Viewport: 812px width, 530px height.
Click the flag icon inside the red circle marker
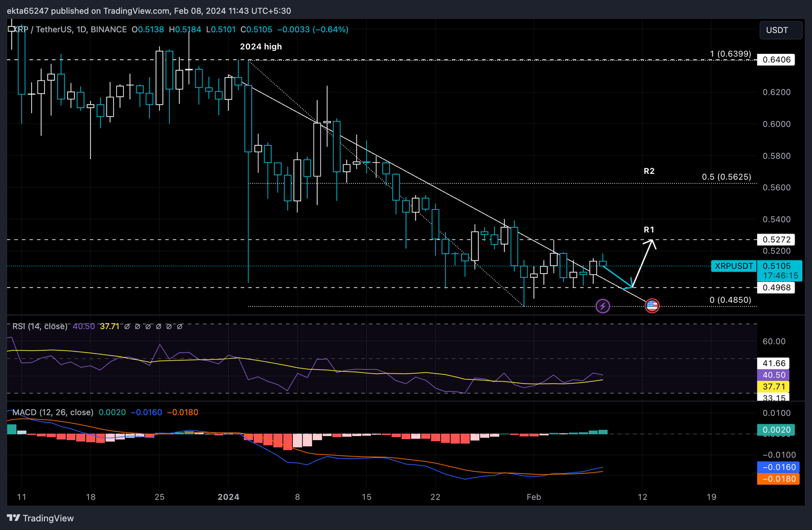(x=652, y=305)
